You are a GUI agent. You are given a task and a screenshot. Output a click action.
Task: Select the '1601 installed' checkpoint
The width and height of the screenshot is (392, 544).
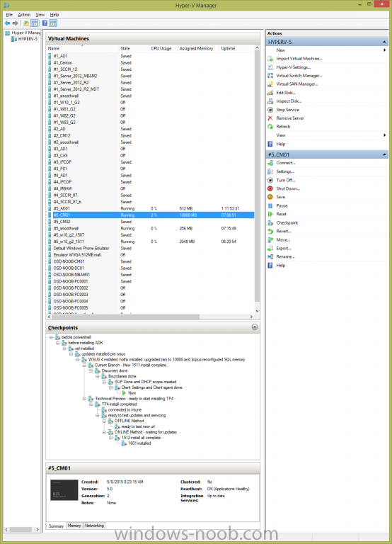(139, 443)
